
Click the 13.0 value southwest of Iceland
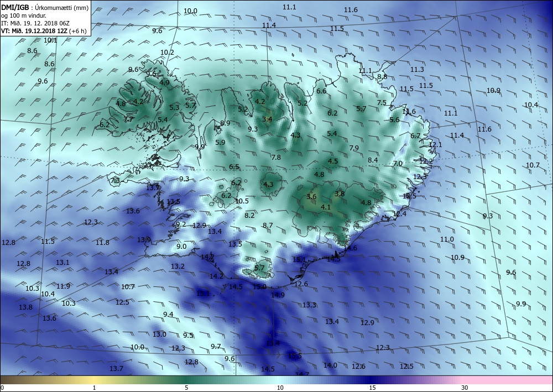(159, 334)
